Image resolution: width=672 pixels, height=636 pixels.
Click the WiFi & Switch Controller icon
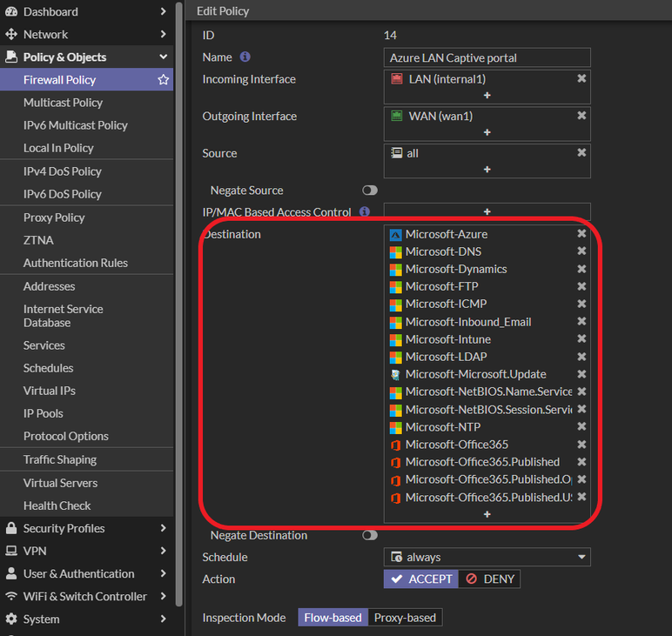(x=11, y=596)
